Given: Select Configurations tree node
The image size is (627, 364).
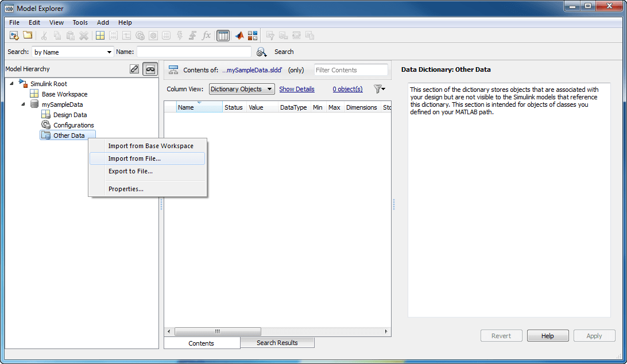Looking at the screenshot, I should 73,125.
